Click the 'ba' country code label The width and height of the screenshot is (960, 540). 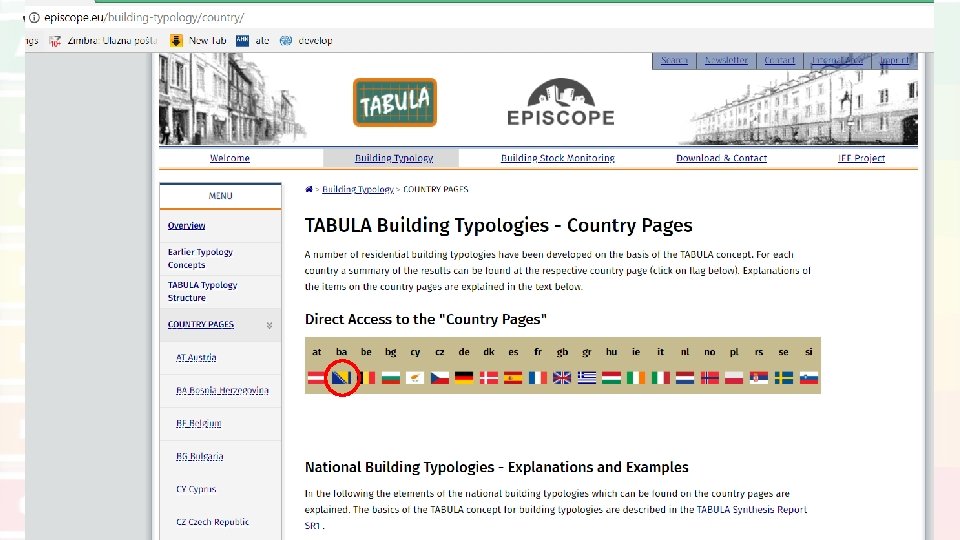click(342, 352)
